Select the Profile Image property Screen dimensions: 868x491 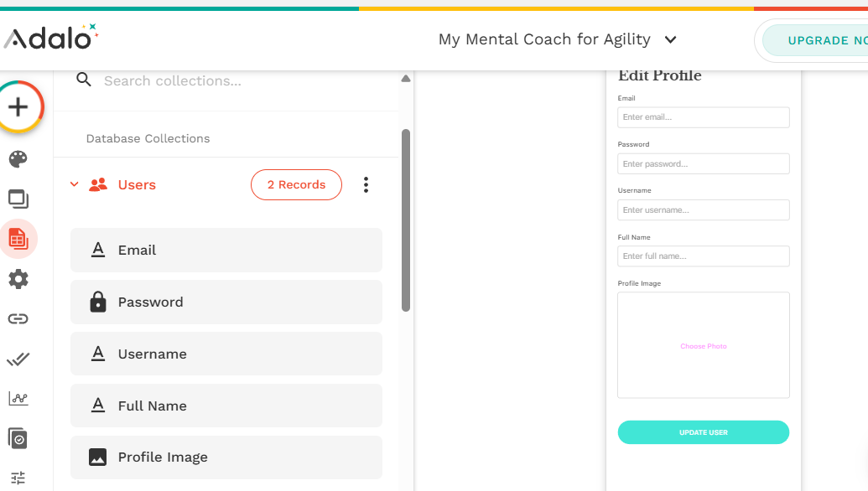[226, 457]
